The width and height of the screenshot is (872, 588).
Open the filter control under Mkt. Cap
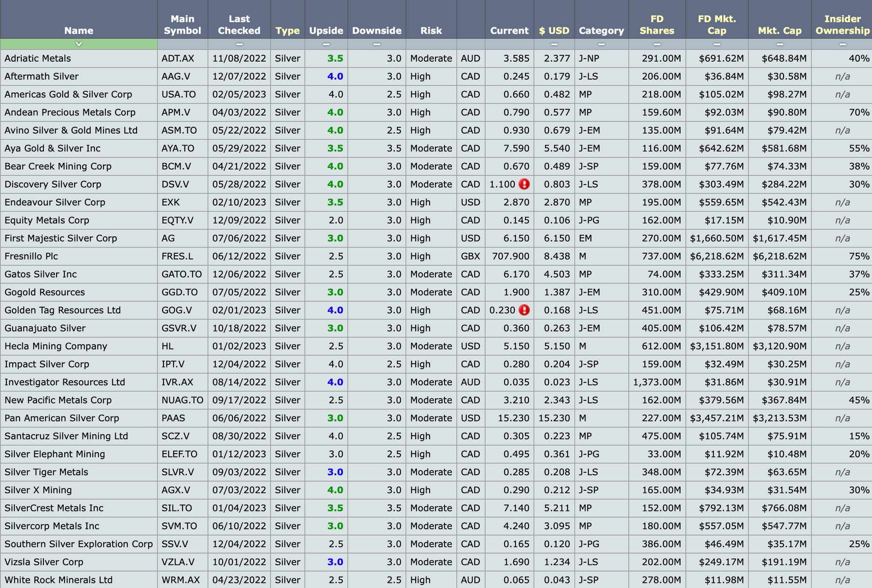780,44
